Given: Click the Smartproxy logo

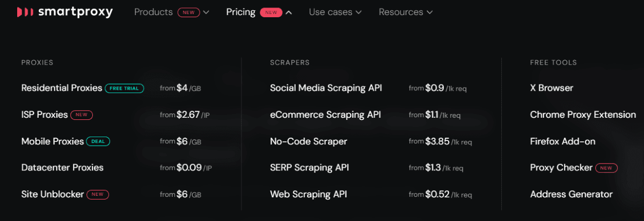Looking at the screenshot, I should coord(65,12).
